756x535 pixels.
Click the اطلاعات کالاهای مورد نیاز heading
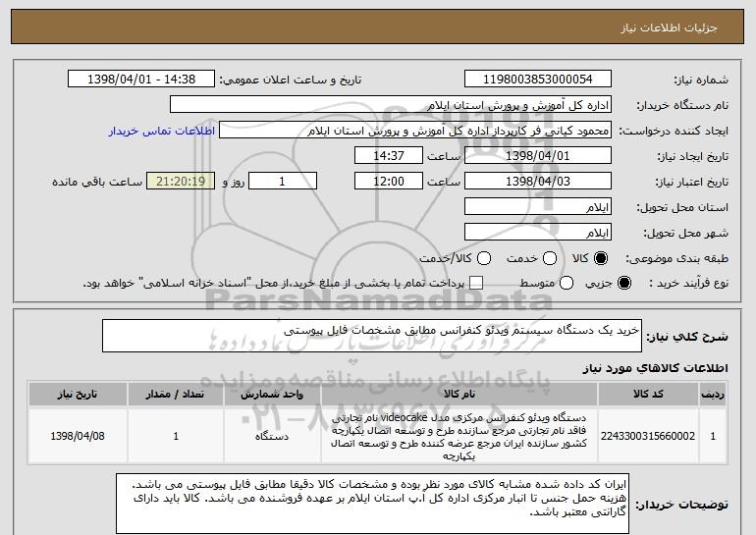pyautogui.click(x=655, y=368)
